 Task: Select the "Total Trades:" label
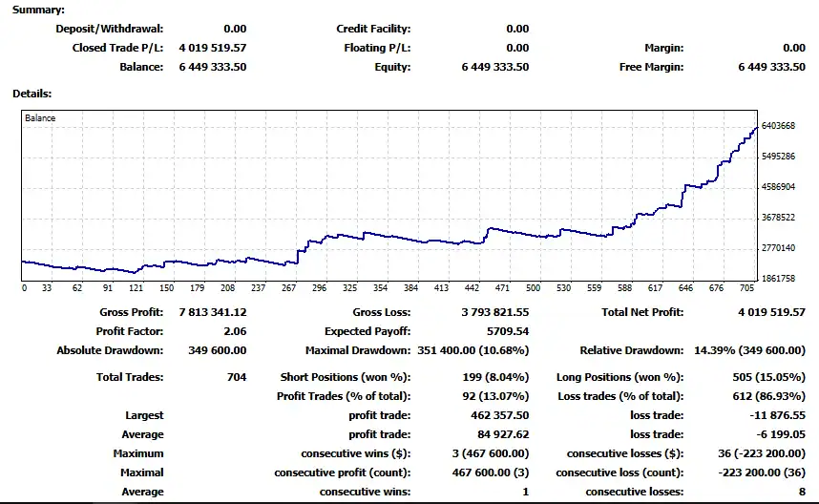pyautogui.click(x=130, y=377)
